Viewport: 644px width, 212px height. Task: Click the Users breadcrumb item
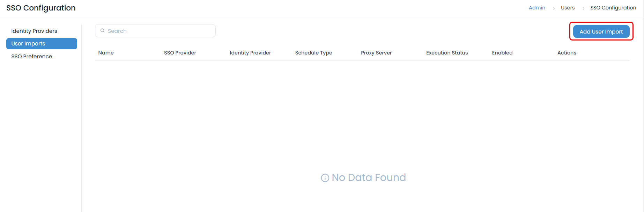pyautogui.click(x=568, y=8)
